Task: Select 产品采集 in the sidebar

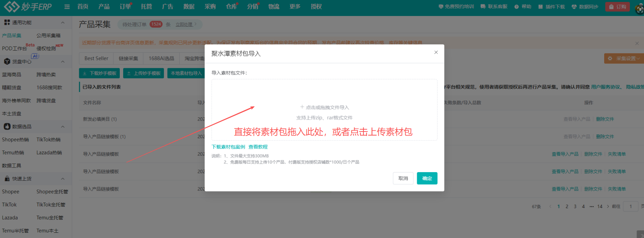Action: (x=12, y=36)
